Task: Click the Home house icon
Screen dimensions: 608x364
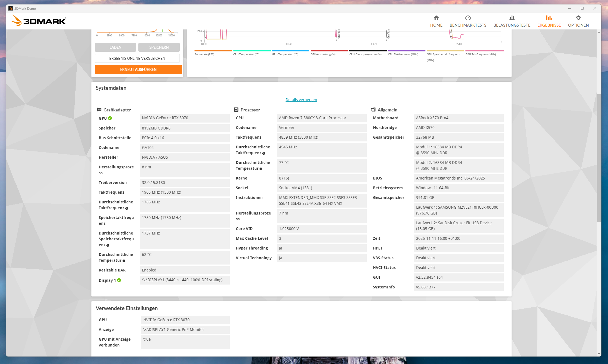Action: (436, 18)
